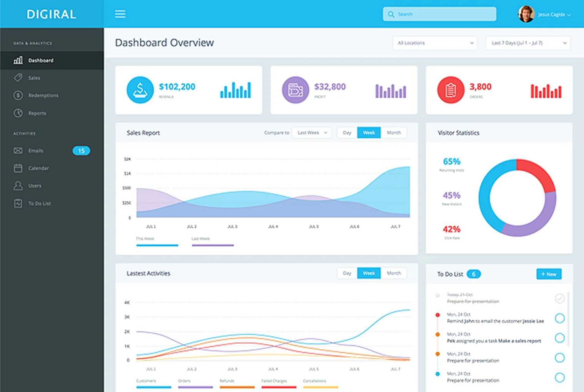
Task: Click the Users person icon
Action: point(18,186)
